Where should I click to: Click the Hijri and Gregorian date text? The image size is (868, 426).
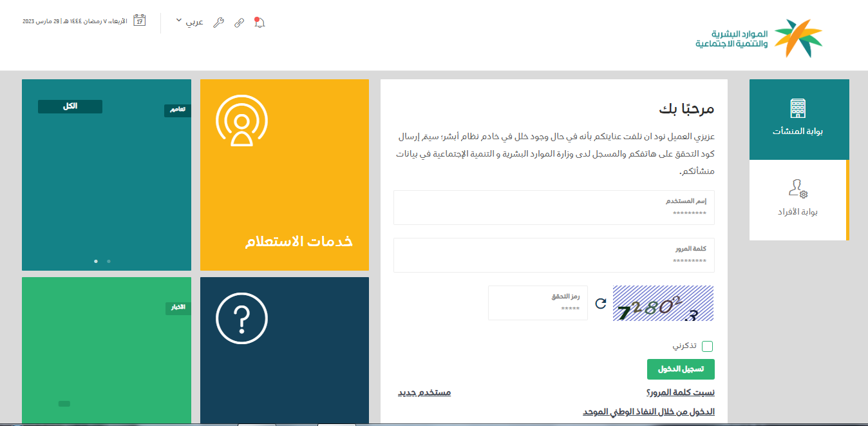[75, 21]
